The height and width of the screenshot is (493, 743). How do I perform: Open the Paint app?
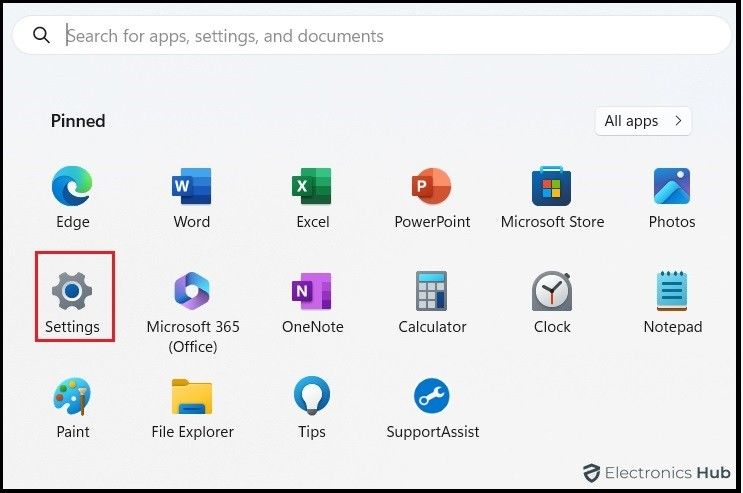click(x=72, y=396)
